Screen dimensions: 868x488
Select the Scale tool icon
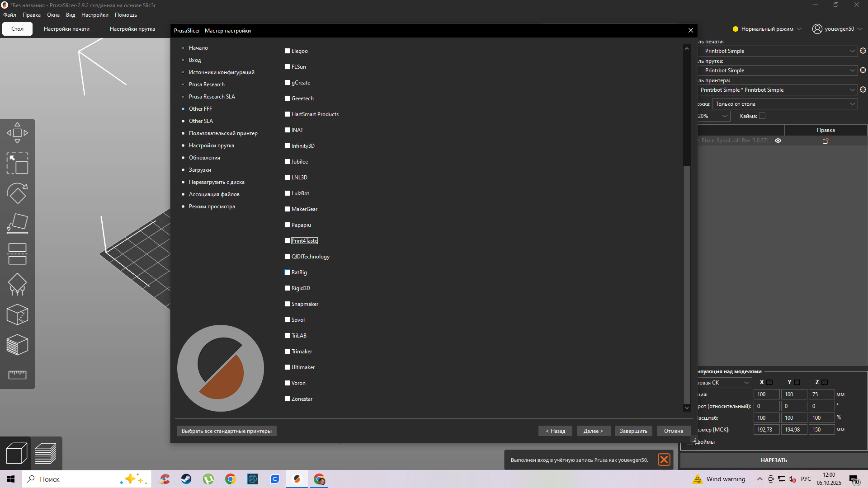[17, 163]
